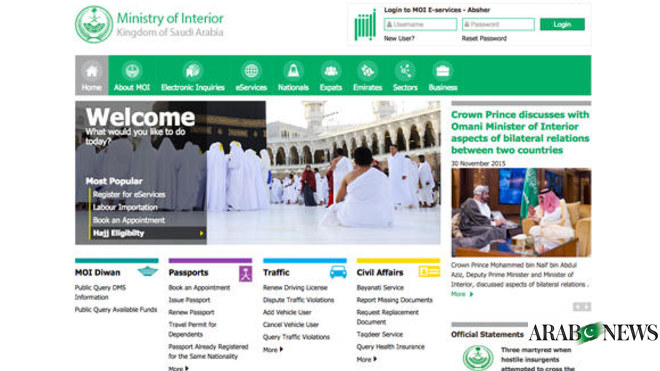Click the Expats people icon
This screenshot has height=371, width=660.
[x=331, y=71]
